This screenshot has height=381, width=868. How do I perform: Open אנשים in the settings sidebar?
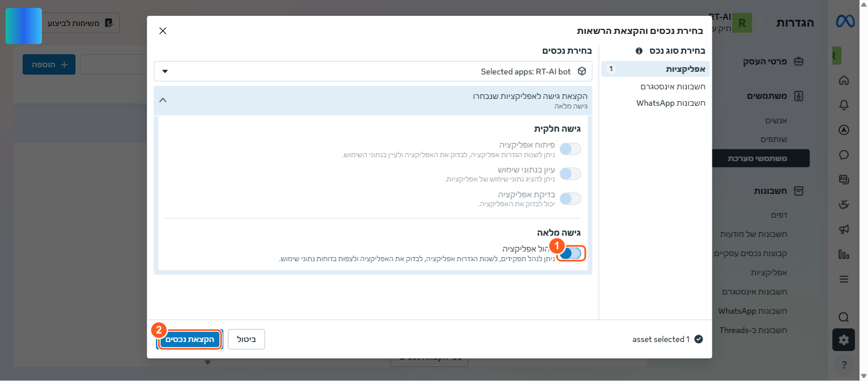[x=776, y=120]
